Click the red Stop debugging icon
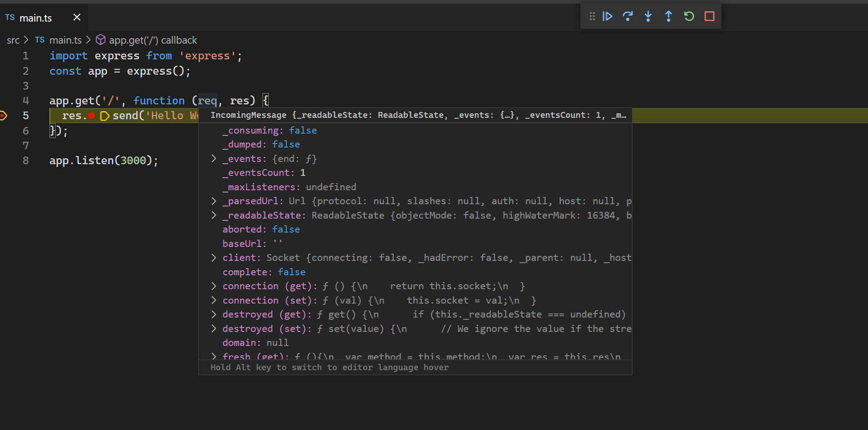Screen dimensions: 868x430 [x=710, y=16]
